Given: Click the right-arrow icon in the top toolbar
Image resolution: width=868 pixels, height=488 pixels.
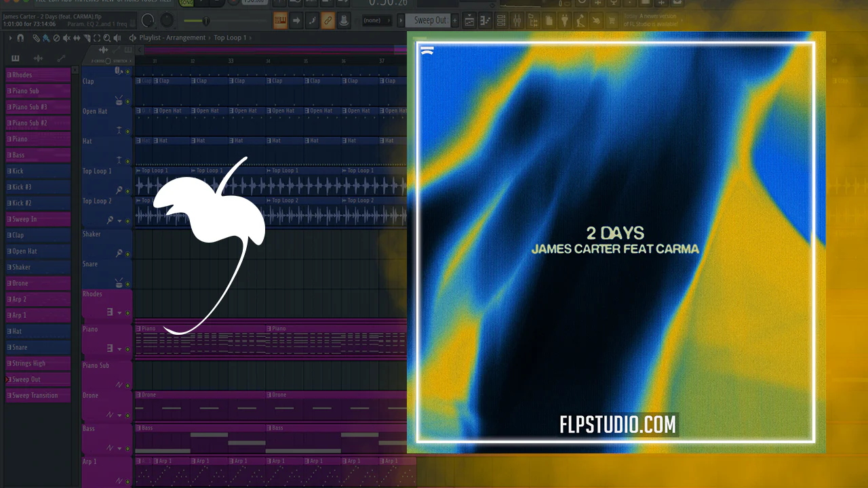Looking at the screenshot, I should [x=296, y=20].
